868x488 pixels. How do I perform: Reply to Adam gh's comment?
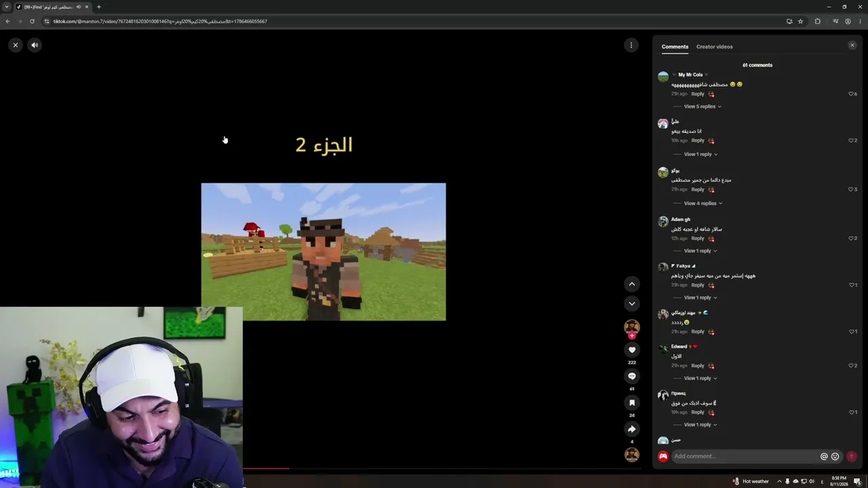click(698, 239)
